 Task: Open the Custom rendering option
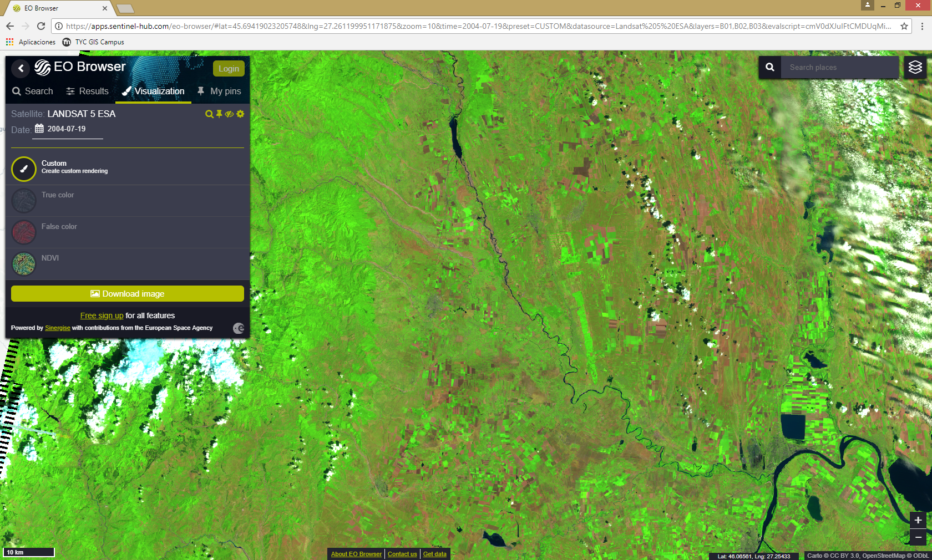coord(24,169)
